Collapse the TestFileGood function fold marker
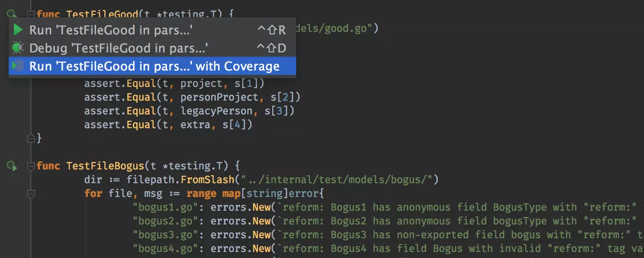This screenshot has width=644, height=258. (30, 14)
